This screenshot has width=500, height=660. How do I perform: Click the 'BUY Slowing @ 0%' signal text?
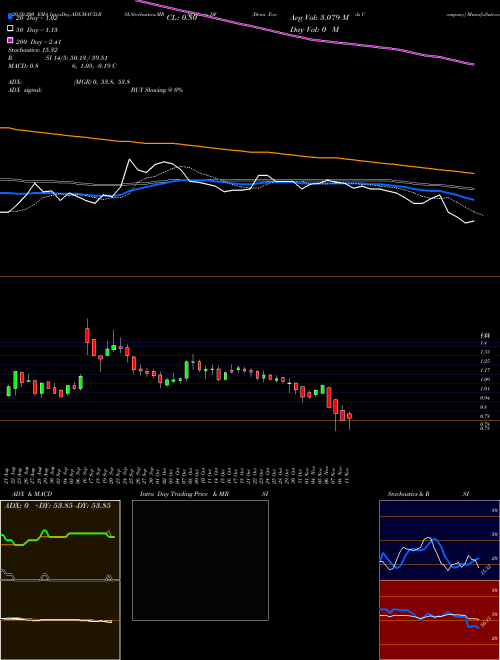point(157,90)
